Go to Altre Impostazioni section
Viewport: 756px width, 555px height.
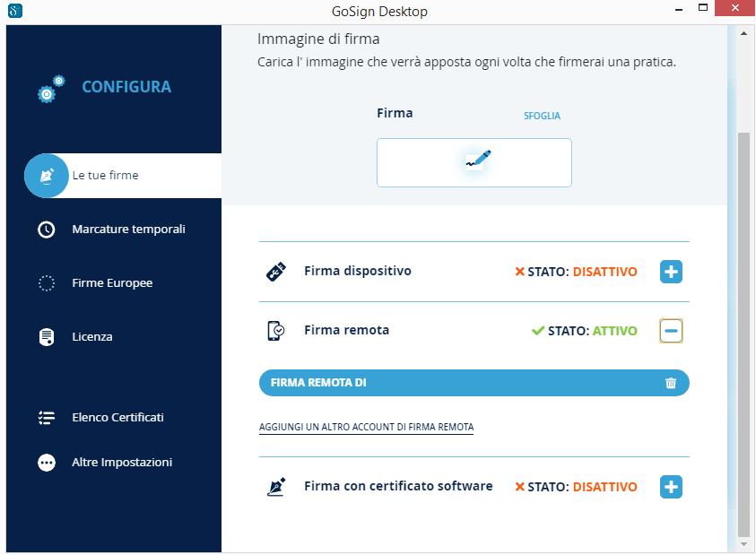[122, 463]
